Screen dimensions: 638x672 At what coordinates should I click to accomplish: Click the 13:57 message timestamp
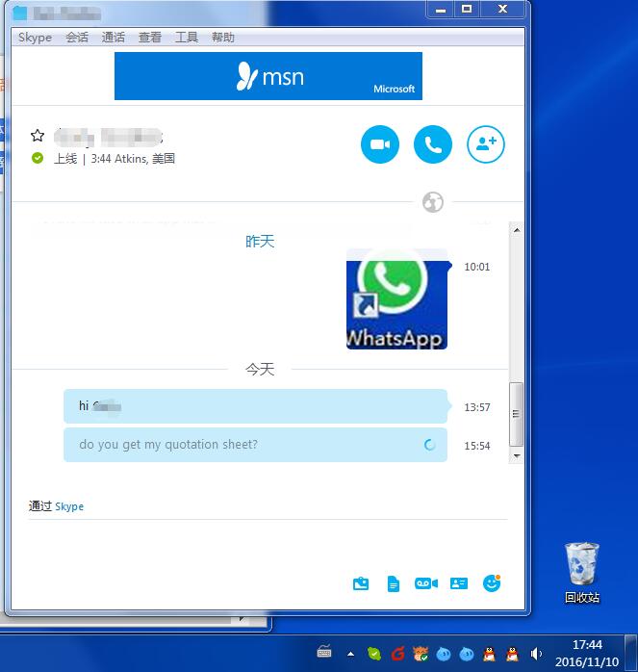(477, 407)
